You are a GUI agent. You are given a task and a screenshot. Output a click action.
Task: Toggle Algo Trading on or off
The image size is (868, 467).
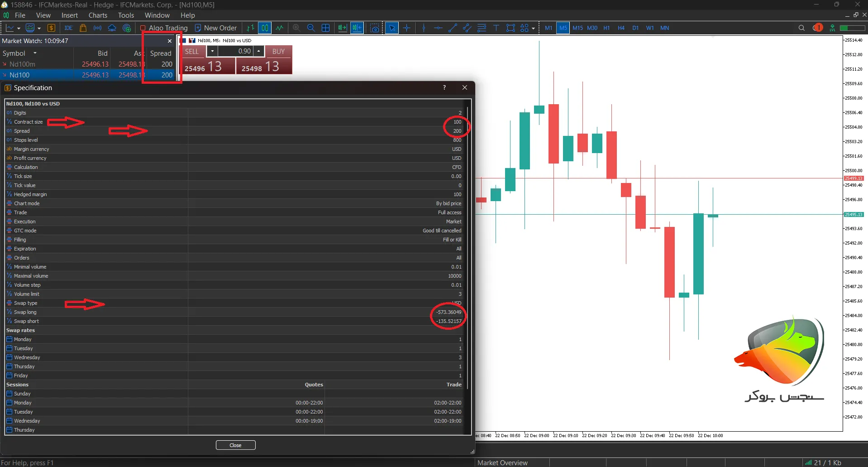click(x=164, y=28)
